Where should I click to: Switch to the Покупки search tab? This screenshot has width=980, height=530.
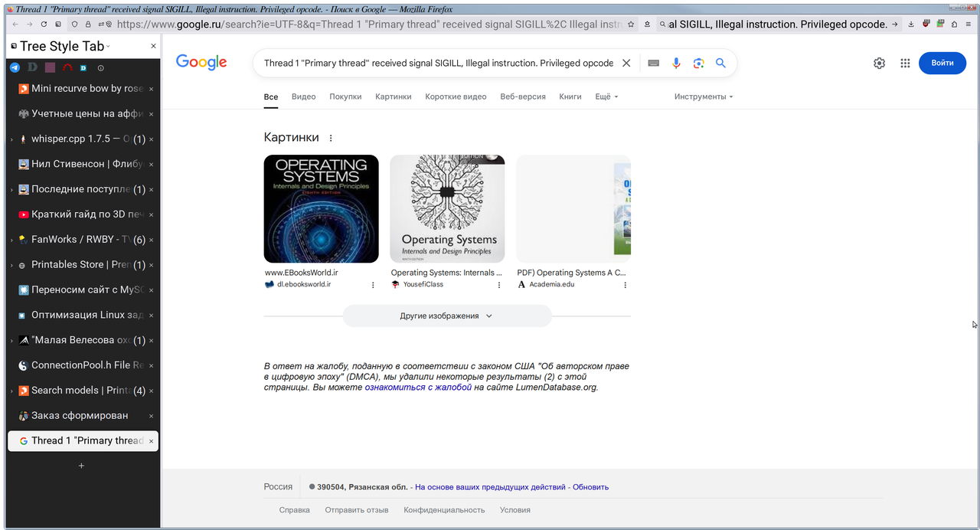pyautogui.click(x=345, y=97)
